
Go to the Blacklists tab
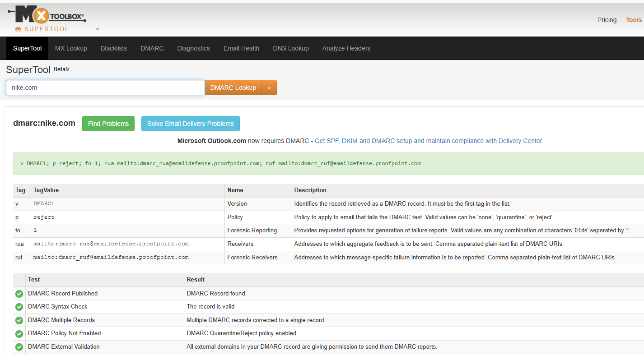click(x=114, y=48)
